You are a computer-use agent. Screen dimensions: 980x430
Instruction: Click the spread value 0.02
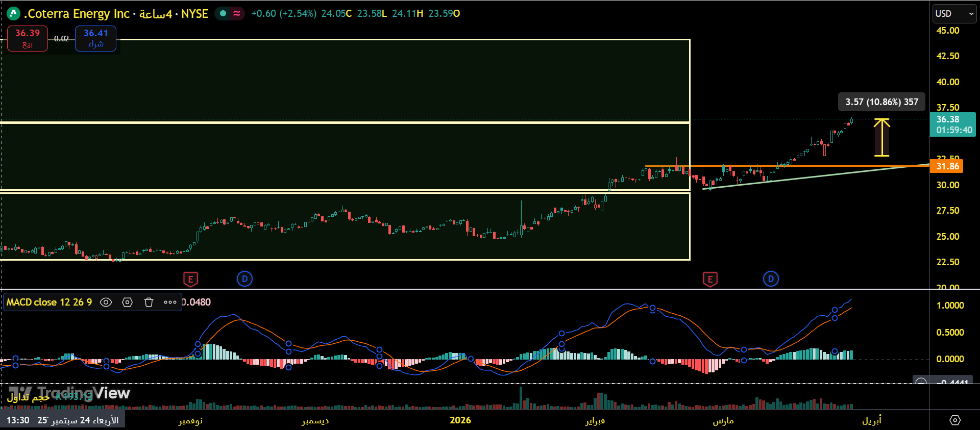point(61,39)
